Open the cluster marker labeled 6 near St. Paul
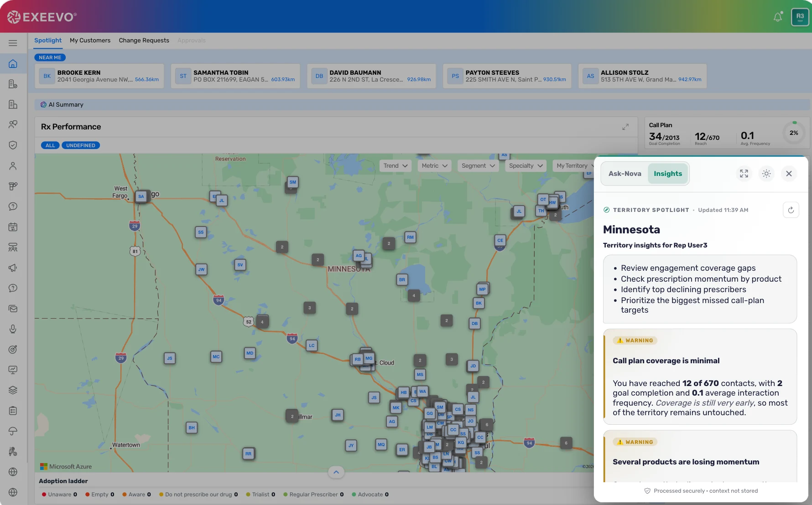The image size is (812, 505). [x=487, y=425]
